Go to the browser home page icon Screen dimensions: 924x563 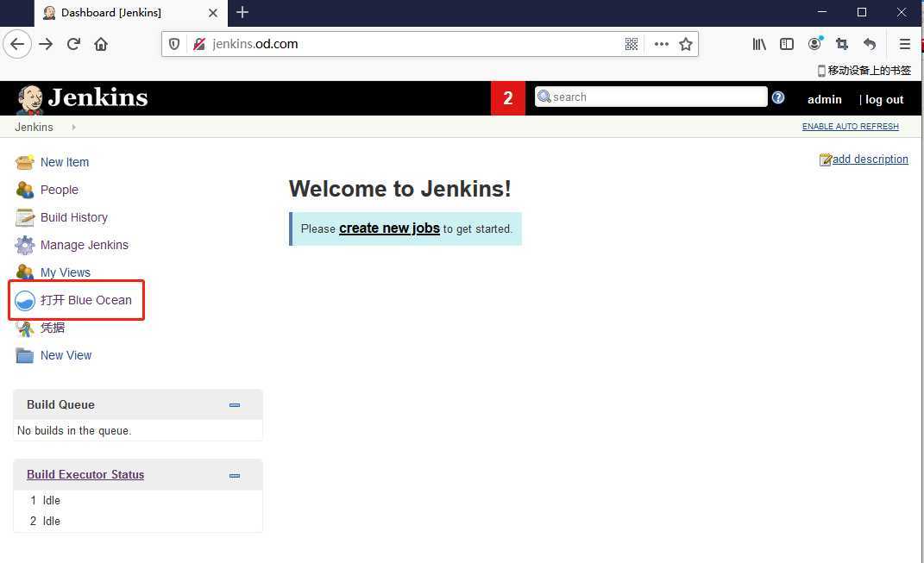101,44
